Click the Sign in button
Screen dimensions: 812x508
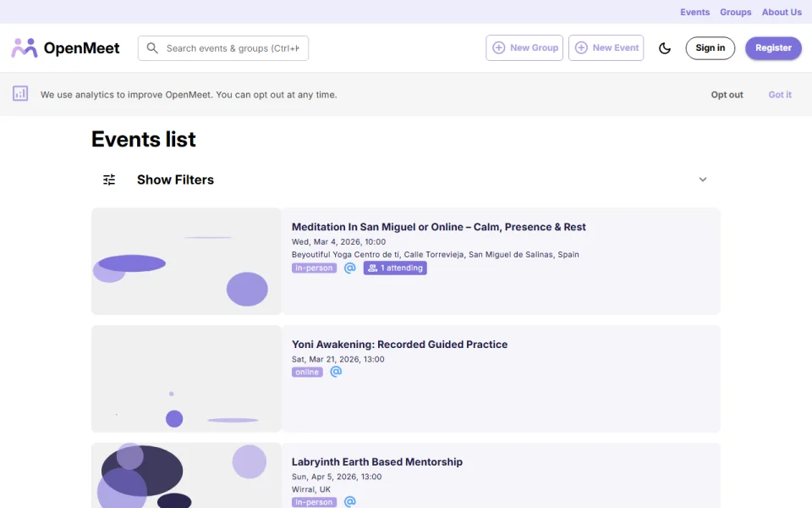tap(710, 47)
